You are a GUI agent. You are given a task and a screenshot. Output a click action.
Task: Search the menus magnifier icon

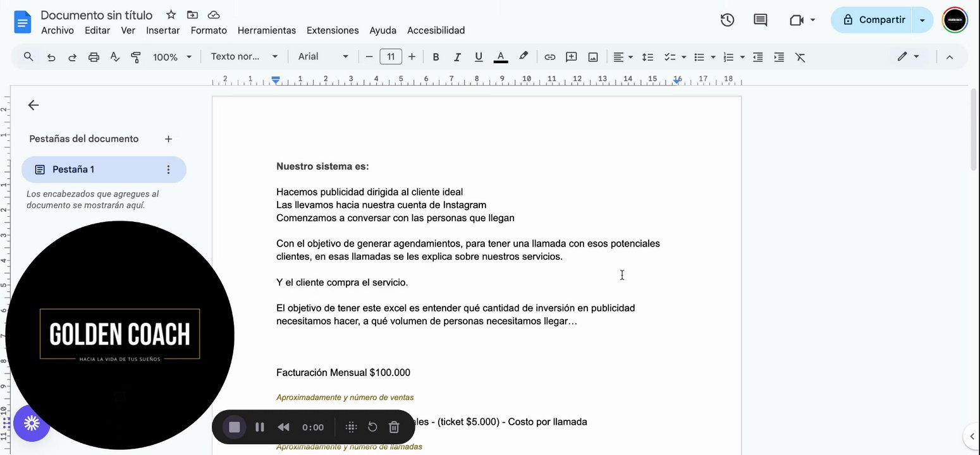click(28, 57)
